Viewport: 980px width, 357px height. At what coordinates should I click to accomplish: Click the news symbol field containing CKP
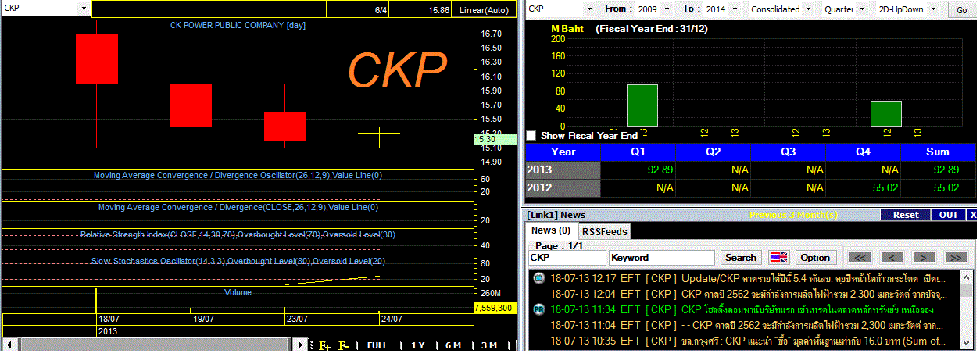pos(567,258)
